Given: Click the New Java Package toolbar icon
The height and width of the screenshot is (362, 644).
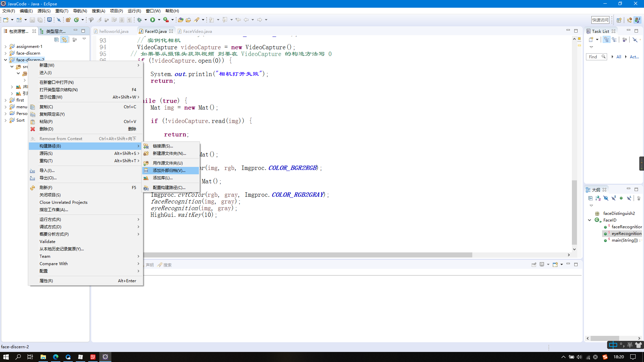Looking at the screenshot, I should point(68,20).
